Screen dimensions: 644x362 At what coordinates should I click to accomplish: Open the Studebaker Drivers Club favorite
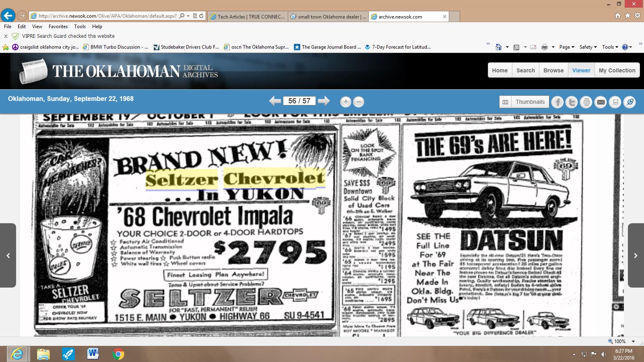pyautogui.click(x=186, y=47)
